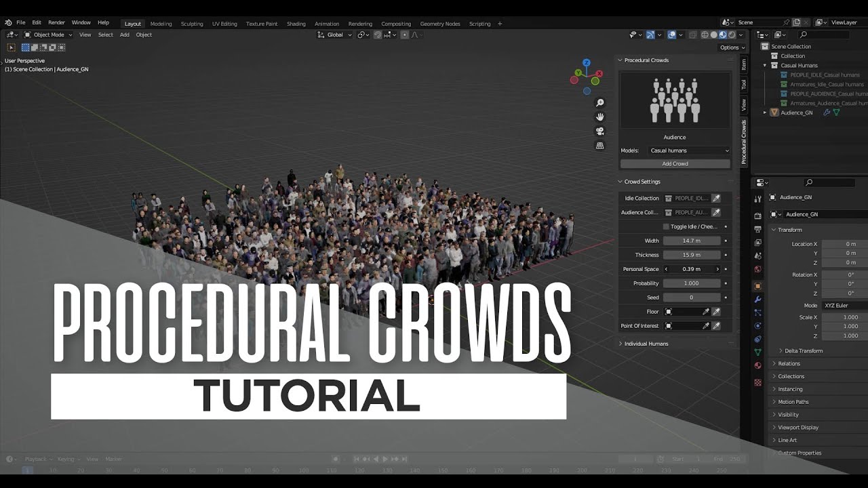Switch to solid viewport shading
868x488 pixels.
coord(714,35)
